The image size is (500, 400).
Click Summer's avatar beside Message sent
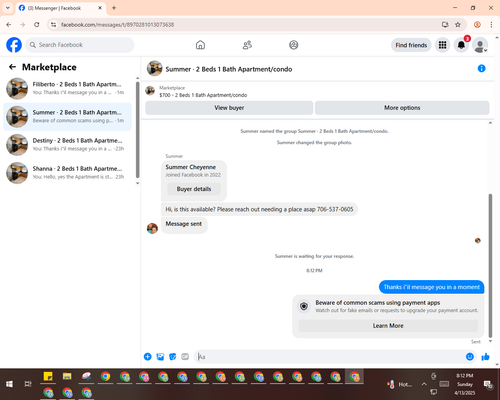(x=152, y=228)
